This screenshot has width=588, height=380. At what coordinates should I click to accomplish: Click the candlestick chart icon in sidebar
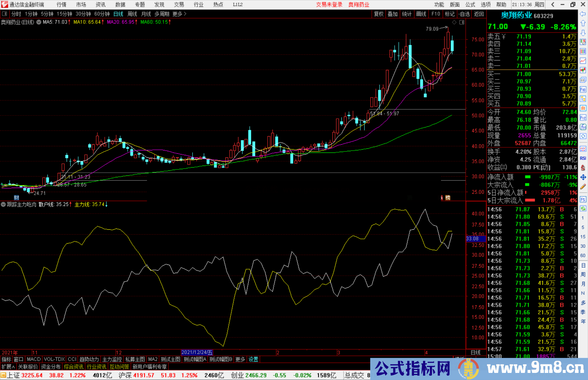583,70
